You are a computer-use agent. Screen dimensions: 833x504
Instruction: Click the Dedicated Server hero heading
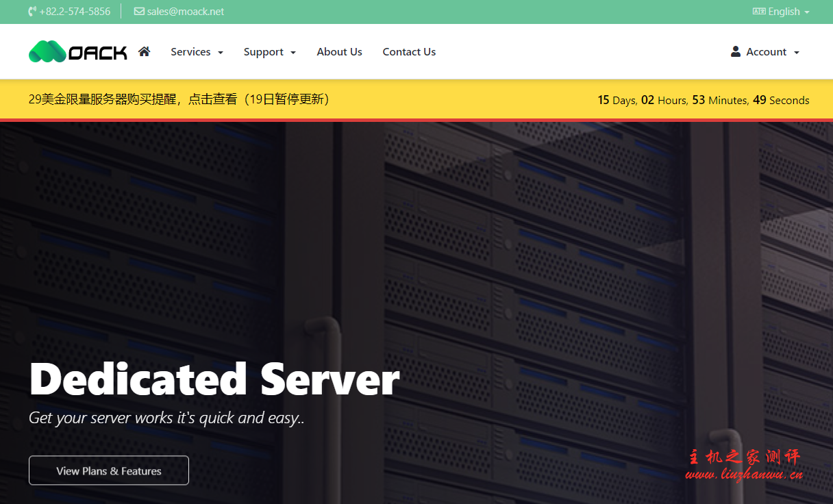[x=214, y=378]
